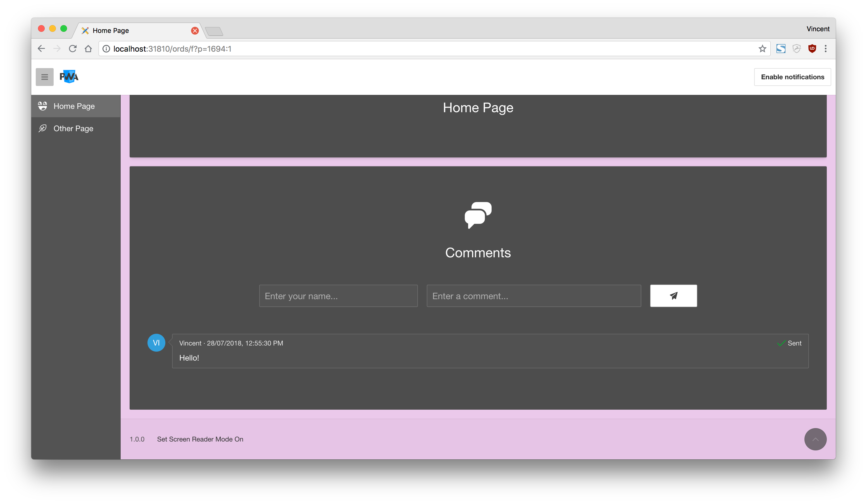The width and height of the screenshot is (867, 504).
Task: Go back with browser back arrow
Action: click(41, 49)
